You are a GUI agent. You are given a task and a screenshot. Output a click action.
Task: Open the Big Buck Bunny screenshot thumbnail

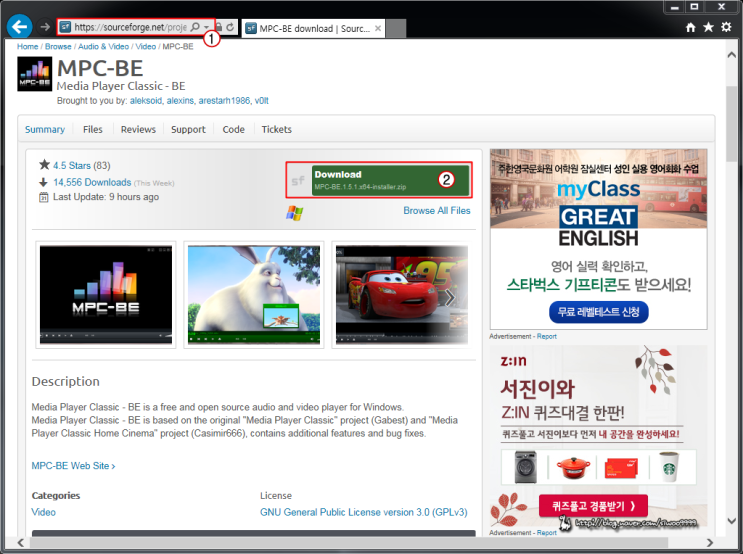click(254, 294)
